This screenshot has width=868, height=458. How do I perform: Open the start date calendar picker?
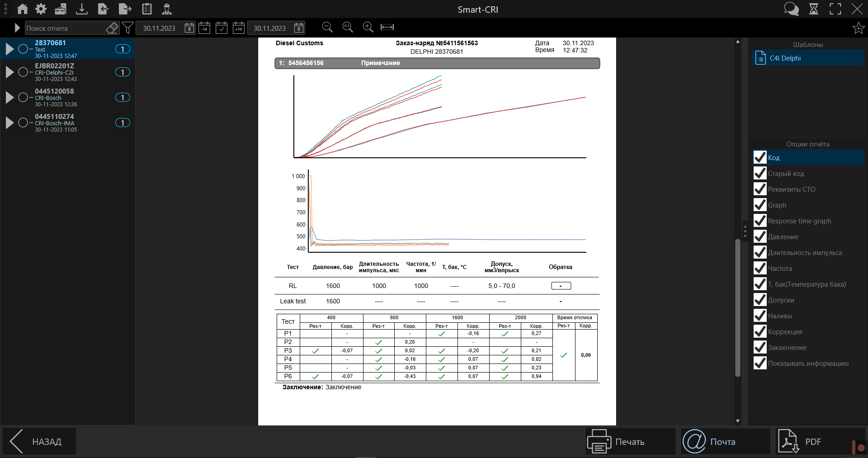coord(189,28)
